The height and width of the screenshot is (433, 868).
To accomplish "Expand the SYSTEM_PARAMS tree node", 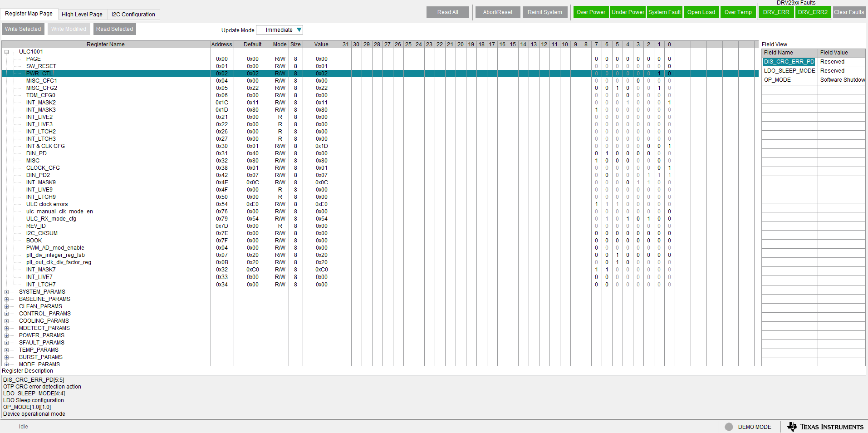I will point(7,292).
